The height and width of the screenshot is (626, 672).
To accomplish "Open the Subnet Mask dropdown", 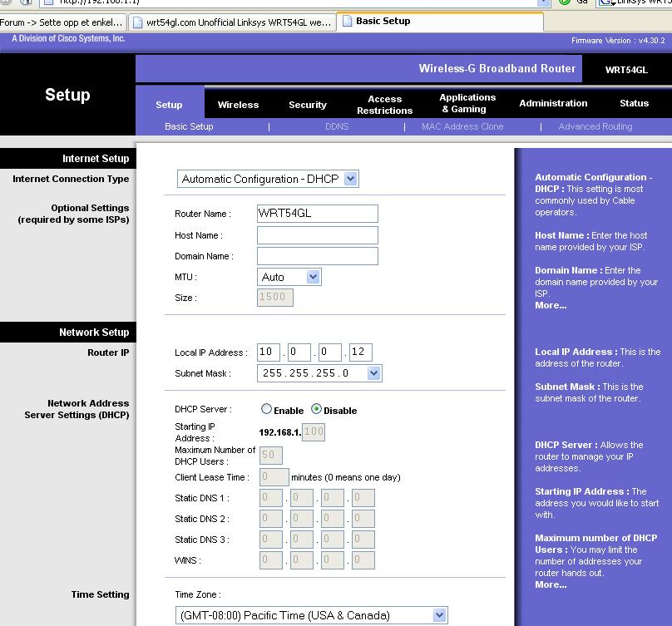I will coord(319,373).
